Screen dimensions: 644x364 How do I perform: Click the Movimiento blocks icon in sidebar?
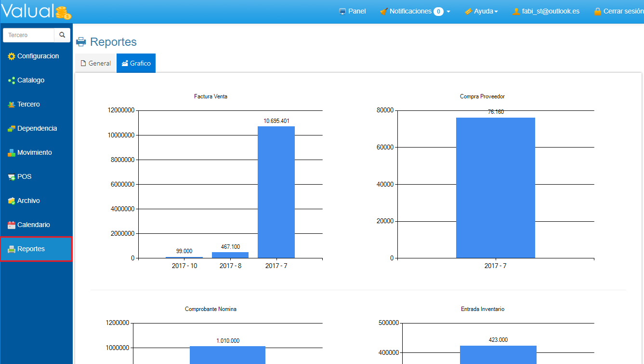tap(12, 153)
